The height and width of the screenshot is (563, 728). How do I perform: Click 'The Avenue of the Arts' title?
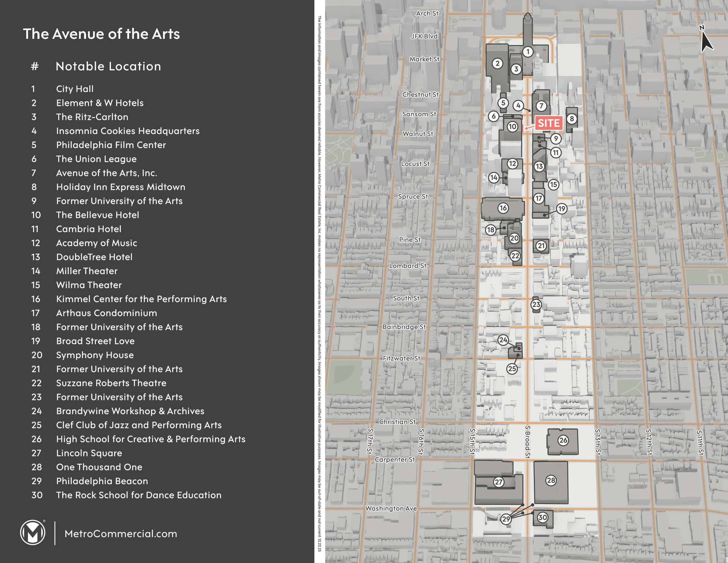coord(101,34)
